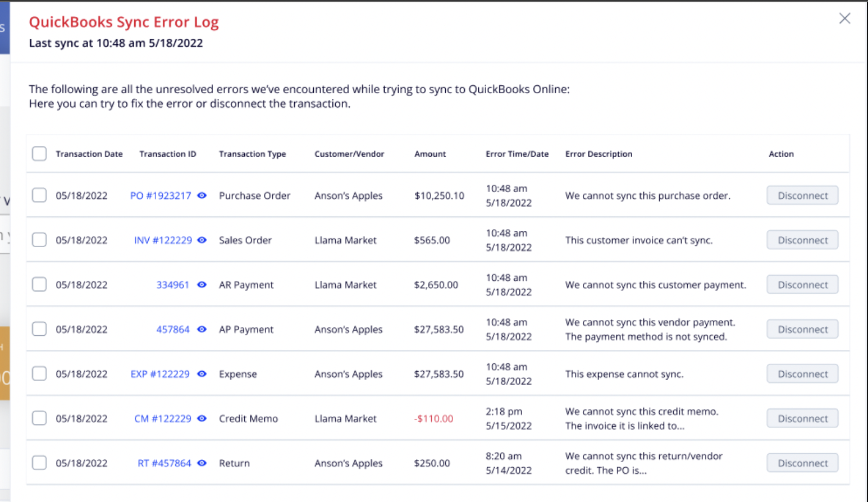Check the Purchase Order row checkbox

click(x=39, y=195)
